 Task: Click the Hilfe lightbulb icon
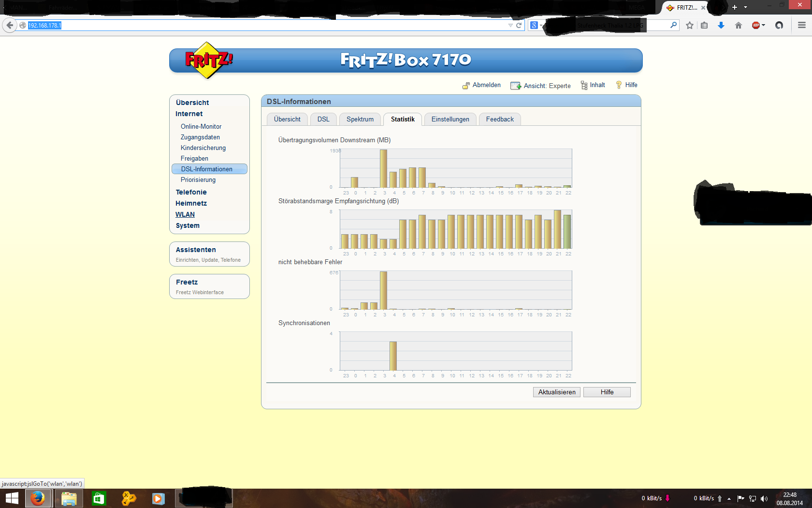(x=619, y=85)
